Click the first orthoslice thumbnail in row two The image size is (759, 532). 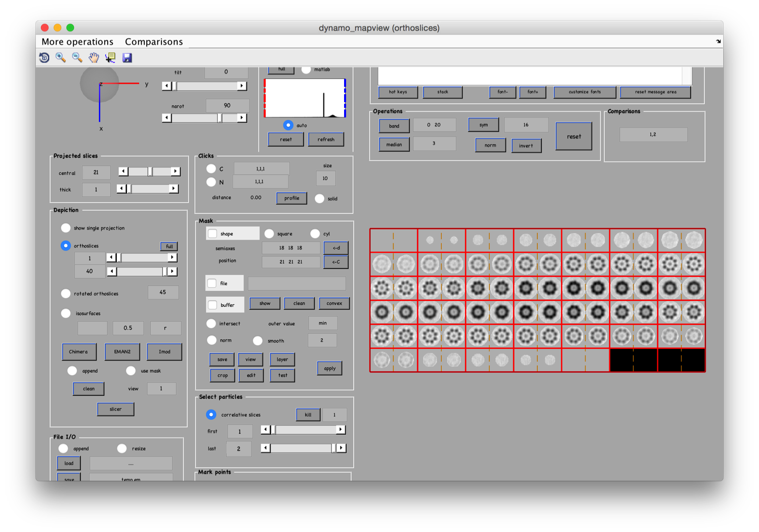click(382, 264)
